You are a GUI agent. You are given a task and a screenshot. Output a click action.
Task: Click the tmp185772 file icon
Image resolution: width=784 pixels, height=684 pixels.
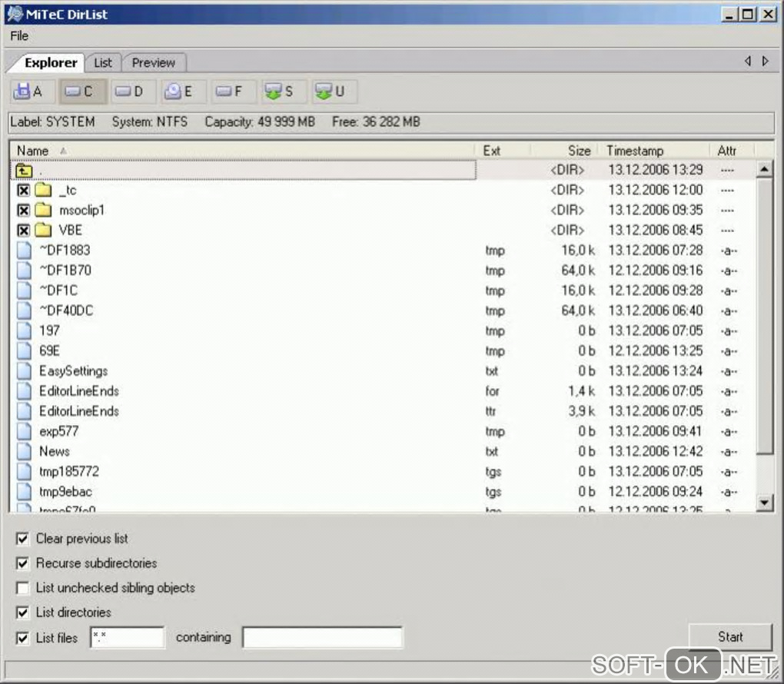click(x=24, y=472)
